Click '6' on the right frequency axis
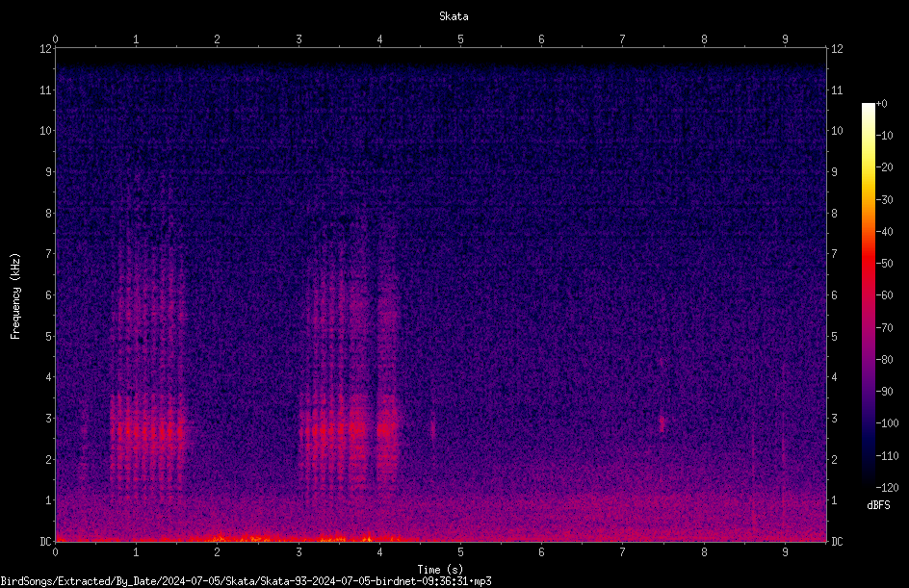Image resolution: width=909 pixels, height=588 pixels. pos(834,294)
